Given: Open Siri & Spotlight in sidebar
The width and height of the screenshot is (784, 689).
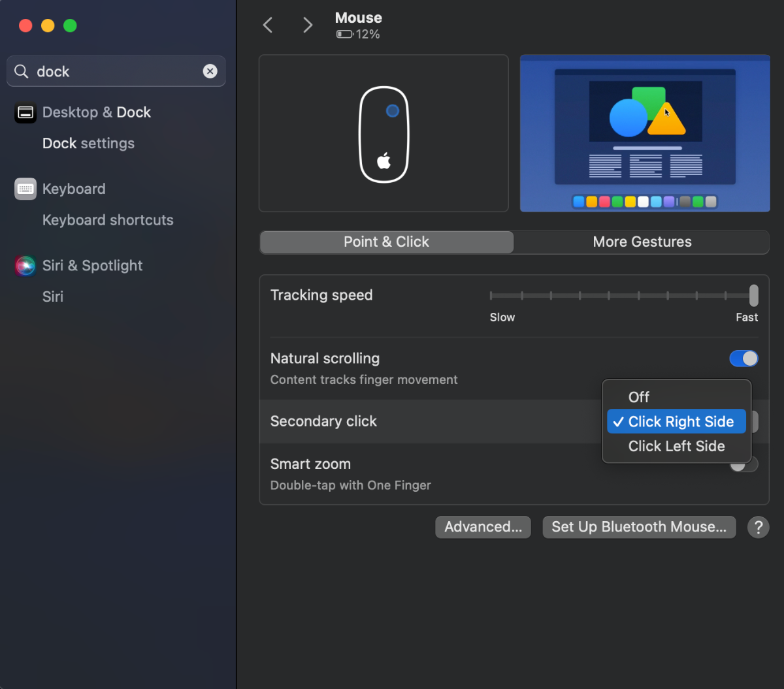Looking at the screenshot, I should coord(92,266).
